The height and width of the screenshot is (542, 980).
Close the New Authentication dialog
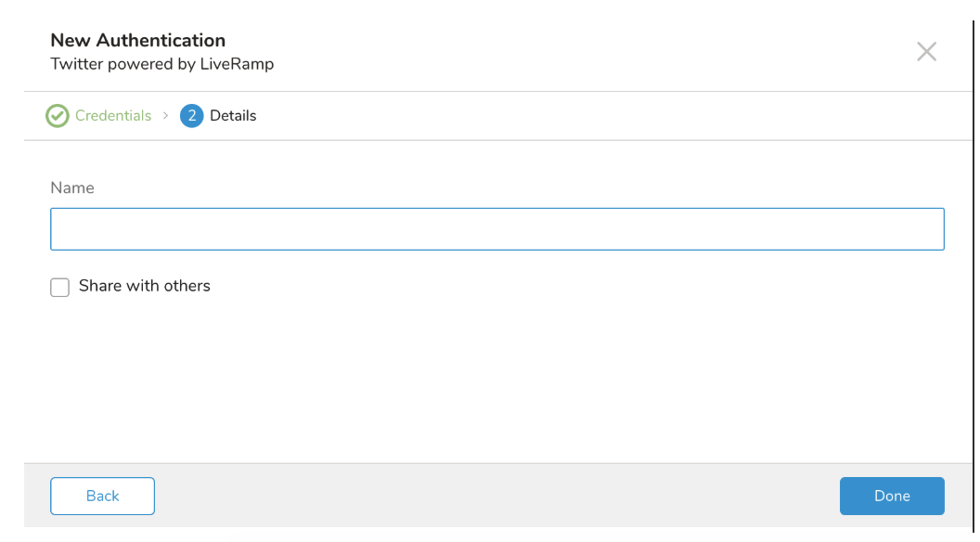click(x=926, y=52)
